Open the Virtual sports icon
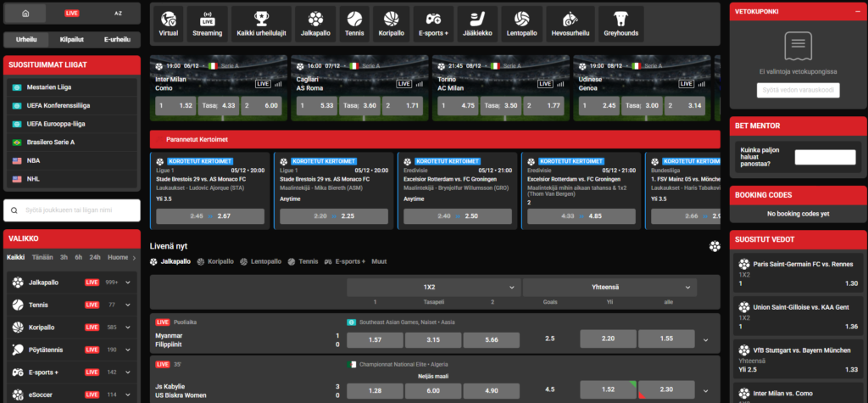 pyautogui.click(x=169, y=24)
